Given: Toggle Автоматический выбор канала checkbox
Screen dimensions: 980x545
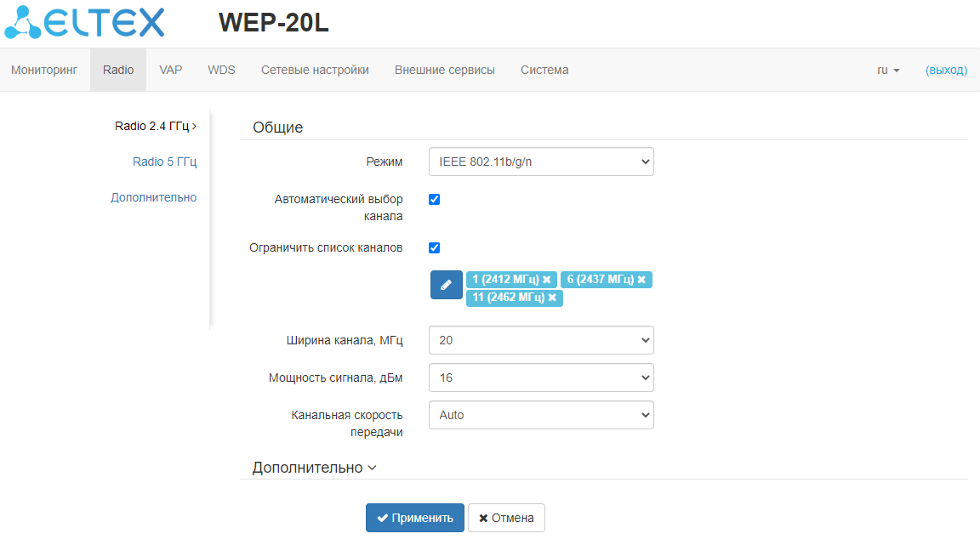Looking at the screenshot, I should point(435,199).
